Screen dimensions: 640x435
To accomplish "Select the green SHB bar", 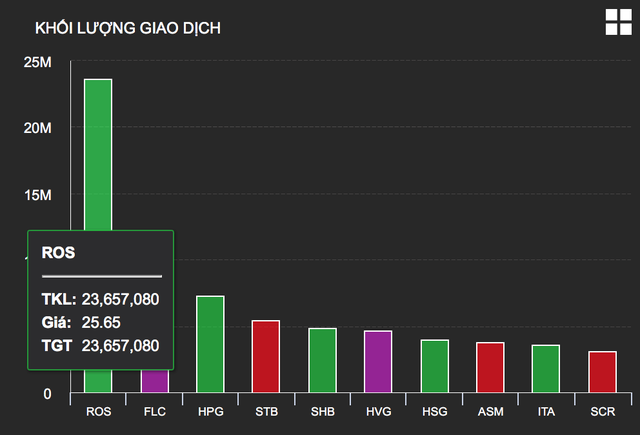I will (322, 360).
